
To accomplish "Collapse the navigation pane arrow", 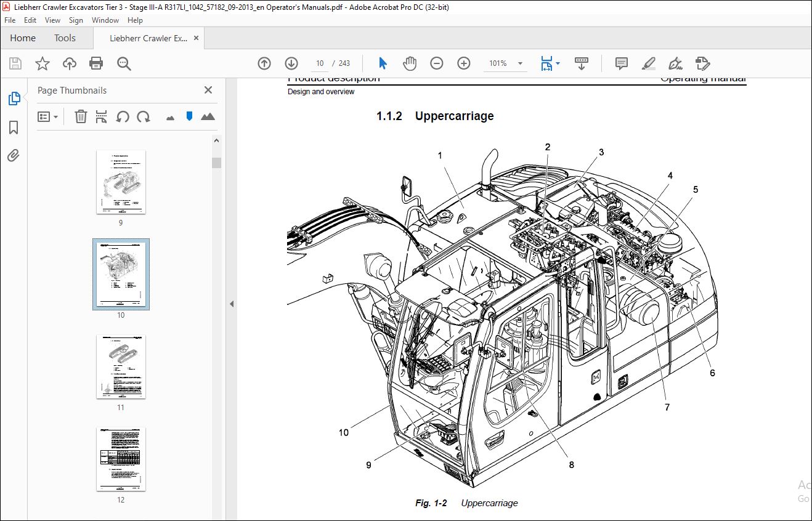I will point(232,304).
